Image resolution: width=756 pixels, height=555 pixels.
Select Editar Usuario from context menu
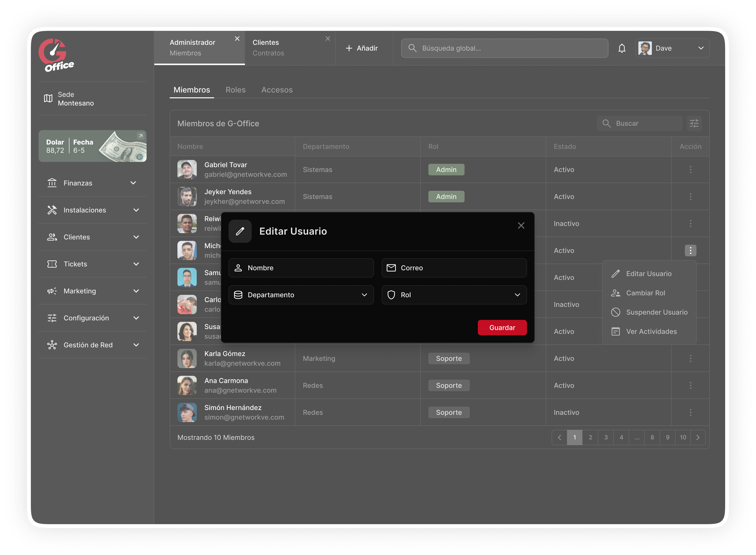[x=649, y=274]
